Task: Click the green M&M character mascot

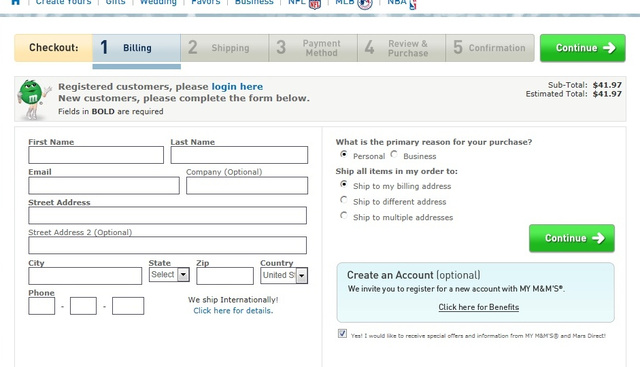Action: [32, 99]
